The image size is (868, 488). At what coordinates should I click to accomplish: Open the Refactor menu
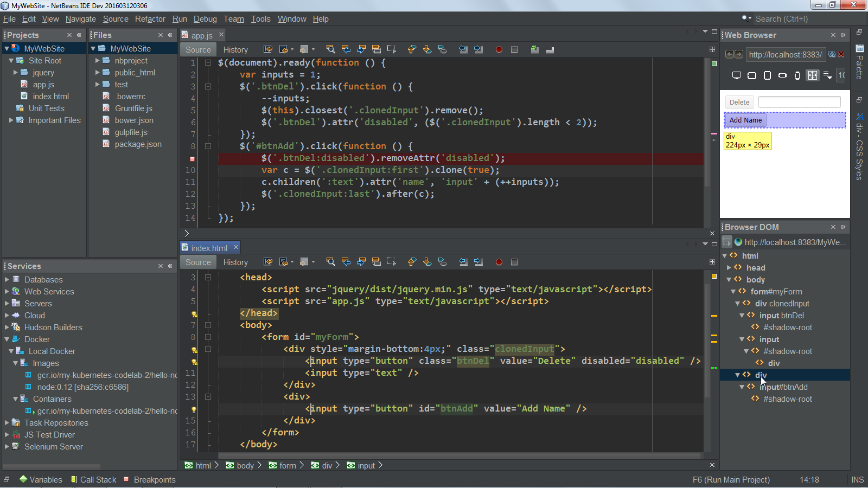tap(150, 18)
